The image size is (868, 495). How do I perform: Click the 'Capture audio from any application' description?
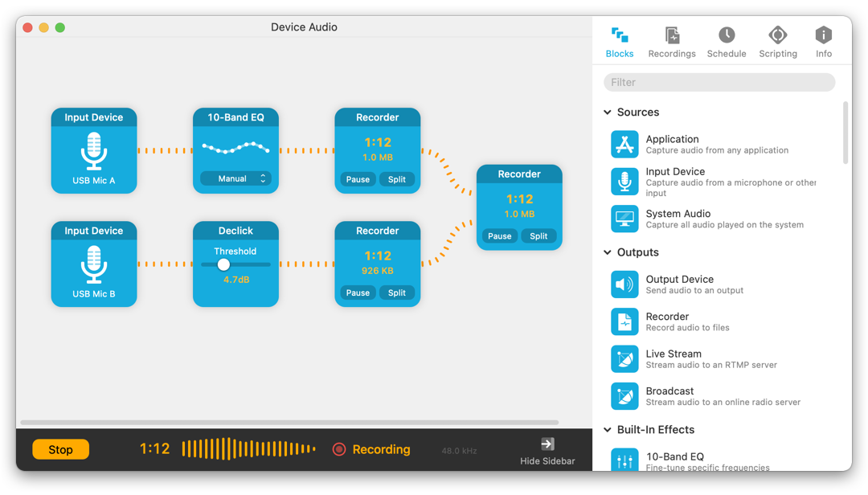717,150
